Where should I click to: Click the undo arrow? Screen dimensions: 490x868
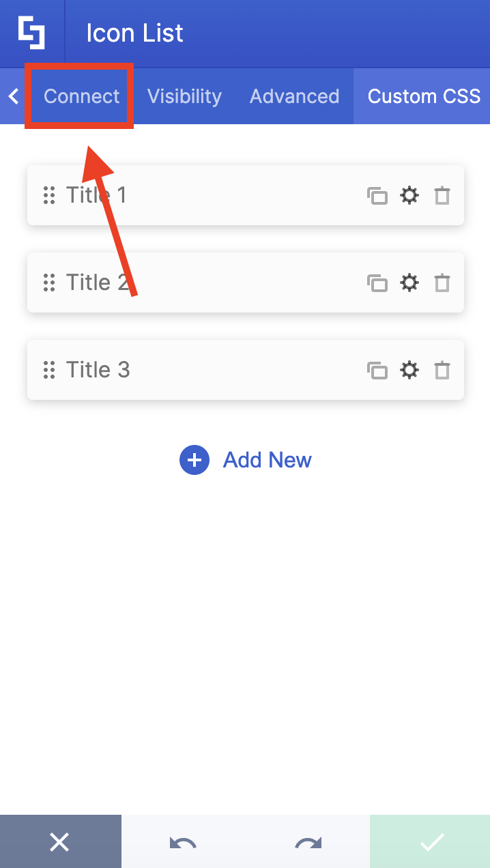click(184, 841)
